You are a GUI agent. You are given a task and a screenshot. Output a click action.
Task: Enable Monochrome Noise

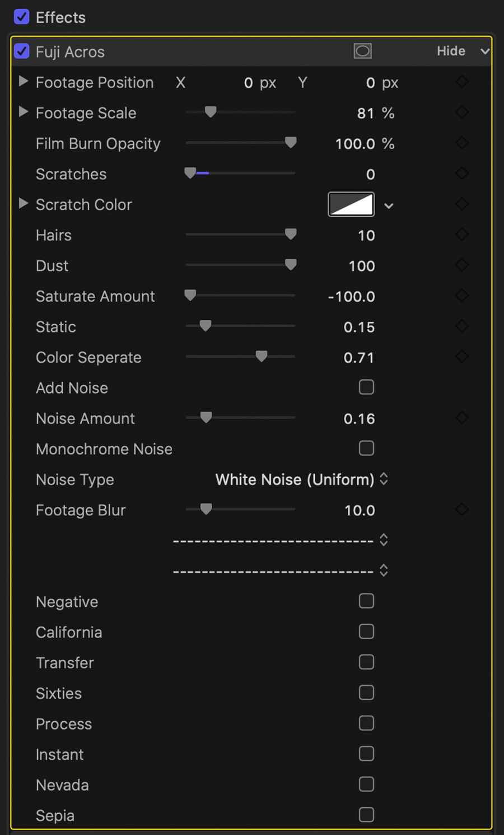coord(366,448)
